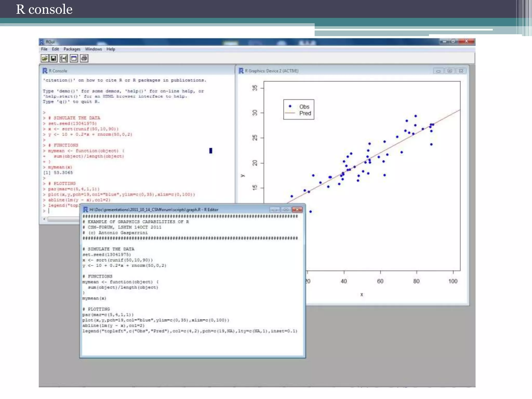Screen dimensions: 532x399
Task: Click R logo in R Console title bar
Action: [x=45, y=71]
